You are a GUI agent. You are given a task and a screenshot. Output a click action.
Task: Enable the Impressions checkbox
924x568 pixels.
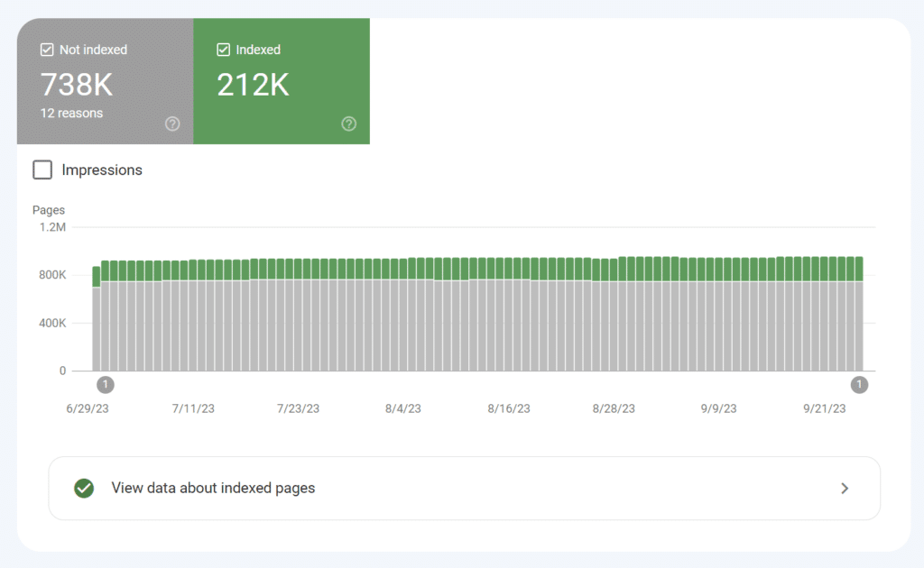tap(42, 169)
